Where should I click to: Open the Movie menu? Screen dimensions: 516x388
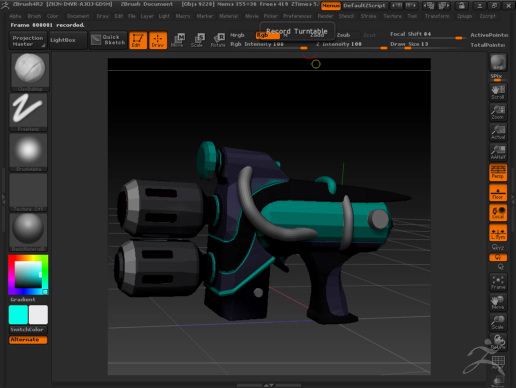point(251,16)
